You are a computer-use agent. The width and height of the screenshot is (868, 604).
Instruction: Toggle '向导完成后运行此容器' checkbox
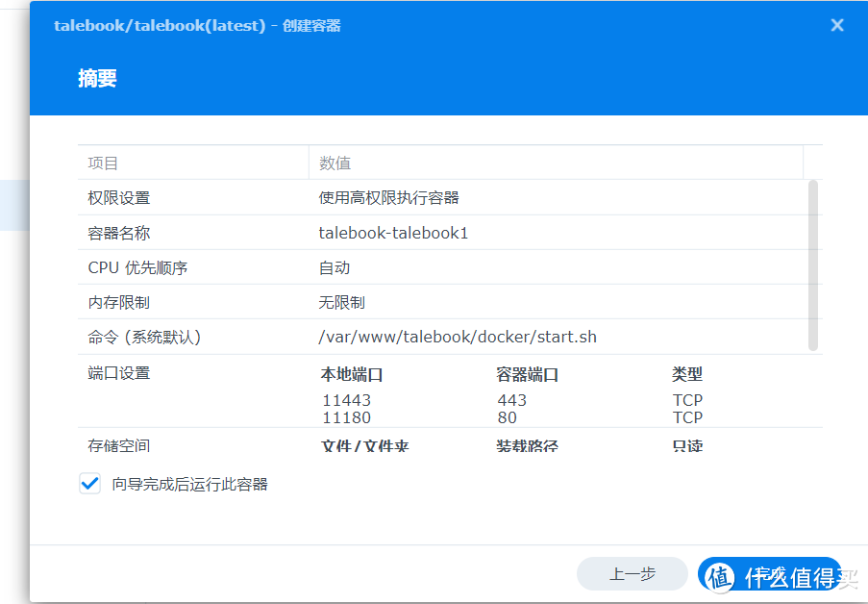tap(89, 484)
